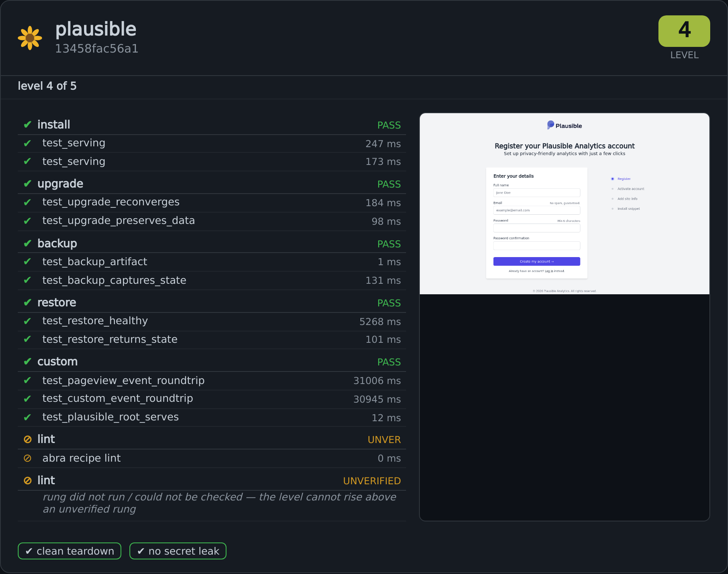The width and height of the screenshot is (728, 574).
Task: Click the checkmark beside test_upgrade_preserves_data
Action: tap(28, 221)
